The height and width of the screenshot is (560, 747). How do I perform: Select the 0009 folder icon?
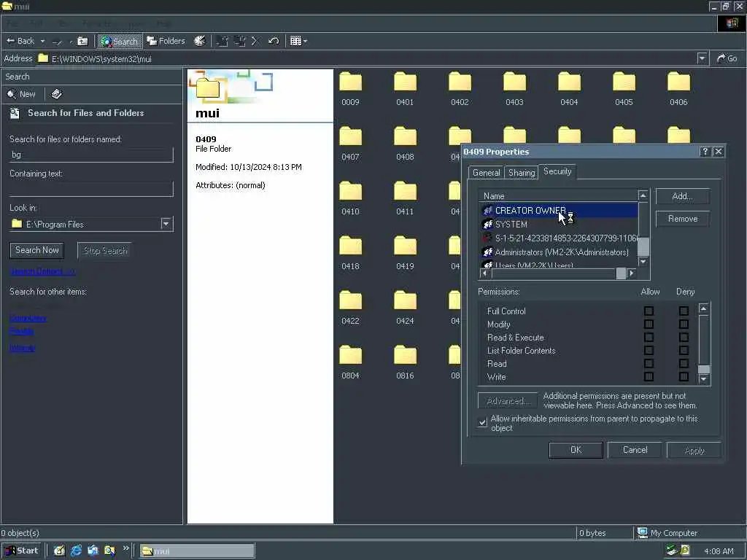[x=351, y=82]
